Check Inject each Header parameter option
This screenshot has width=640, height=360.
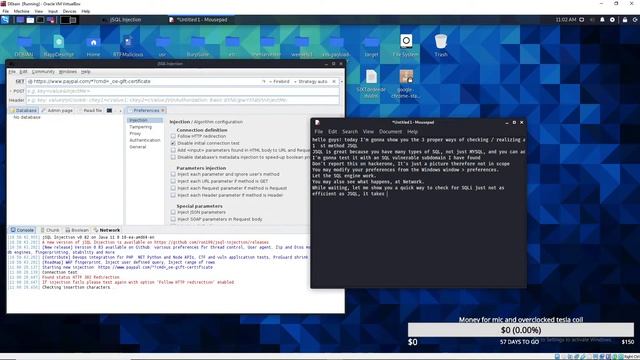point(173,195)
